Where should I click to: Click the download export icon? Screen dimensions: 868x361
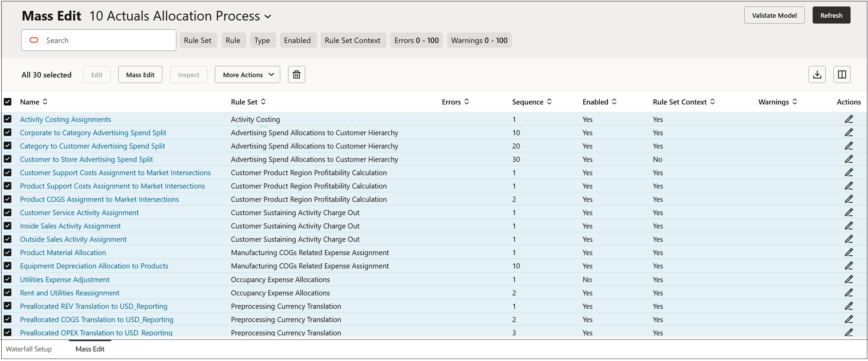[x=817, y=74]
